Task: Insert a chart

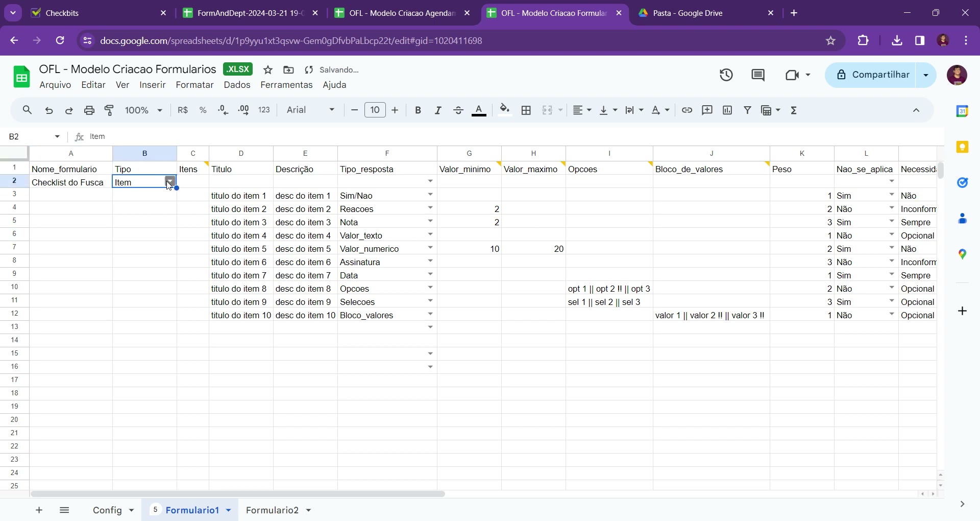Action: coord(727,110)
